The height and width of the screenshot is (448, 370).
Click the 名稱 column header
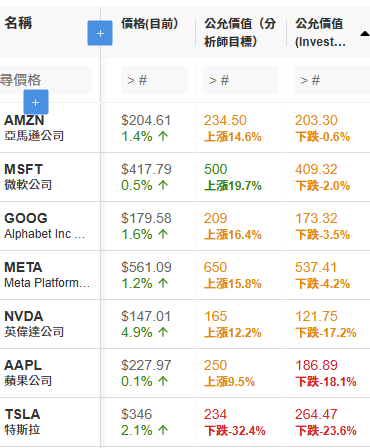coord(18,23)
